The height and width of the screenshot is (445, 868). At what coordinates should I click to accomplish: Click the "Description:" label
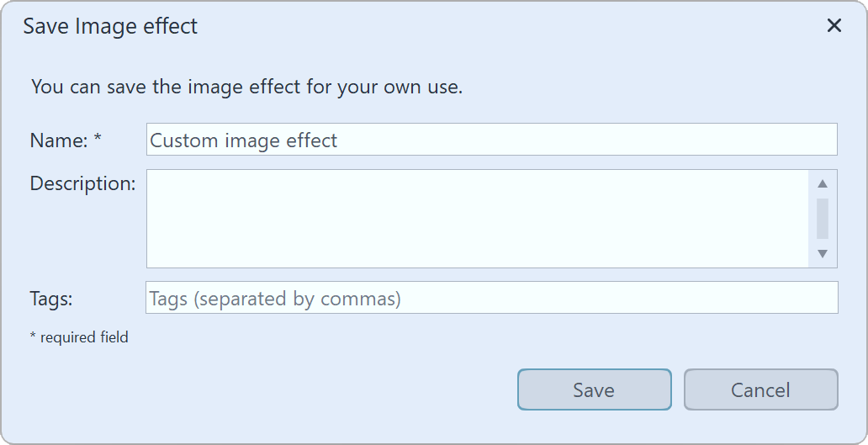pos(82,183)
